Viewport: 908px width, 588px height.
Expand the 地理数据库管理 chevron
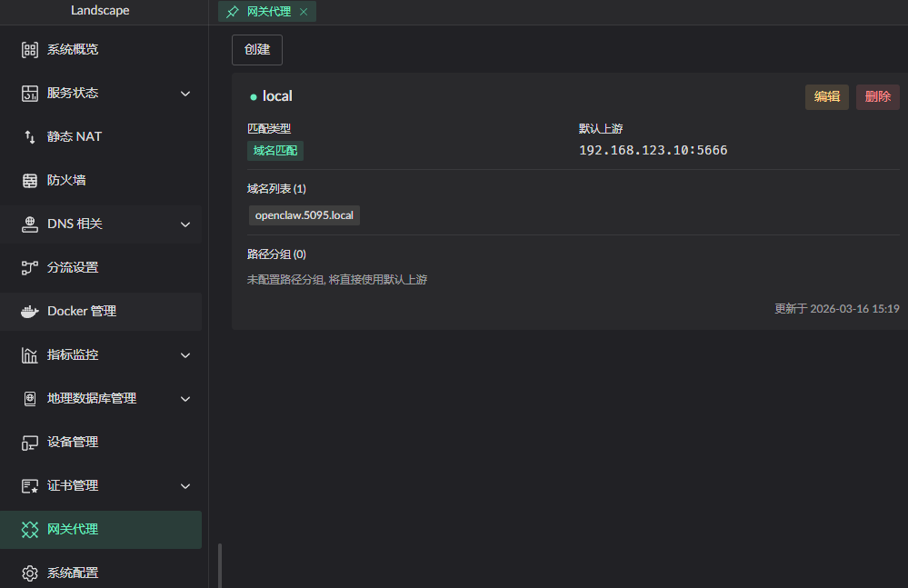click(185, 399)
